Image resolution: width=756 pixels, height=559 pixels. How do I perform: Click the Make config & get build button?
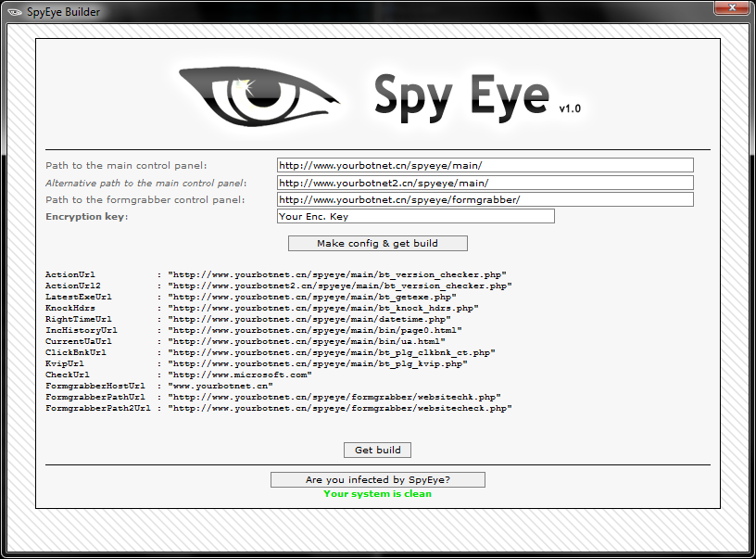(x=377, y=243)
